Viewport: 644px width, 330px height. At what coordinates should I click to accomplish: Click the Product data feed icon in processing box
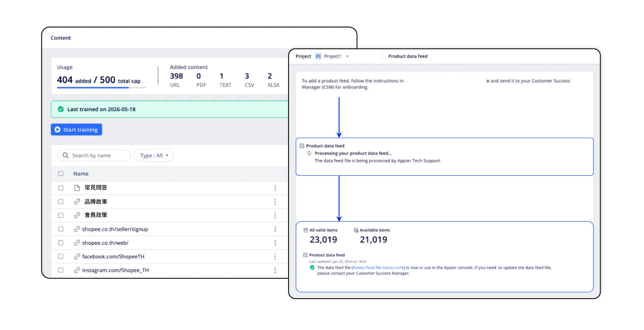[302, 146]
